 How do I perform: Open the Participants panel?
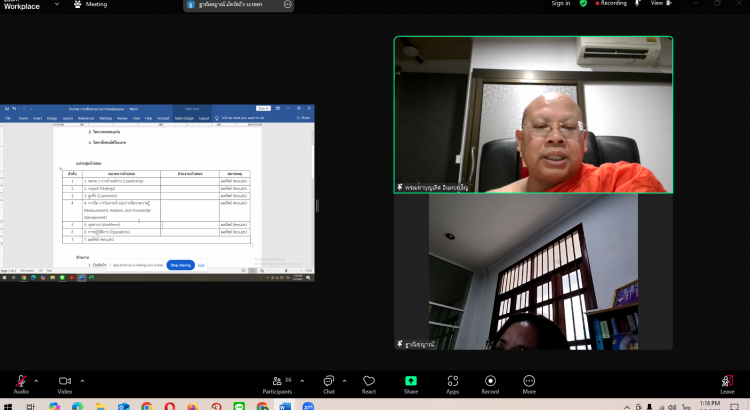[277, 384]
